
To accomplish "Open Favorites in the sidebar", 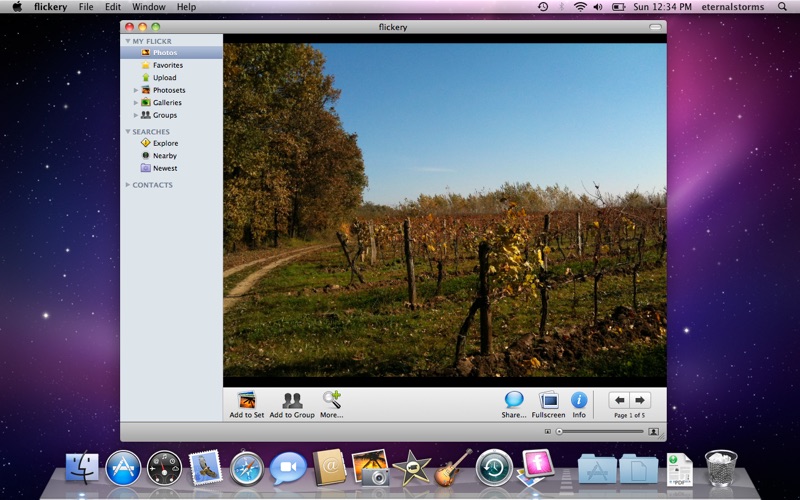I will click(x=167, y=65).
